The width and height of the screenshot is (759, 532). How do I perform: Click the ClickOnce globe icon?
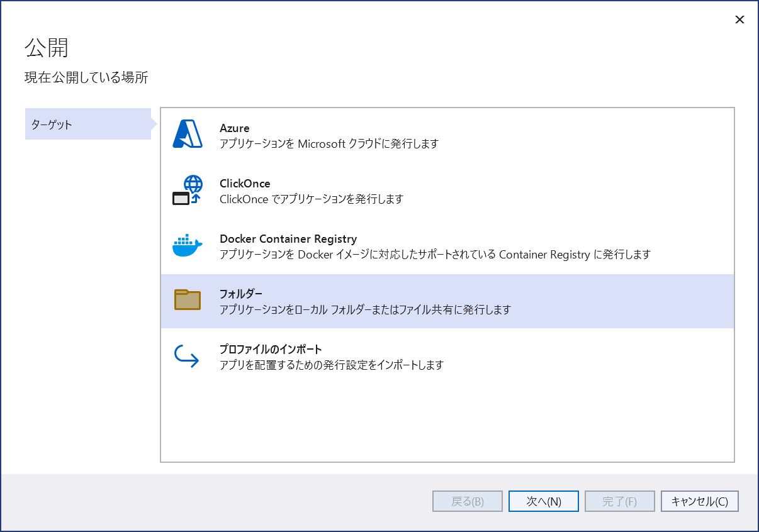[x=187, y=190]
